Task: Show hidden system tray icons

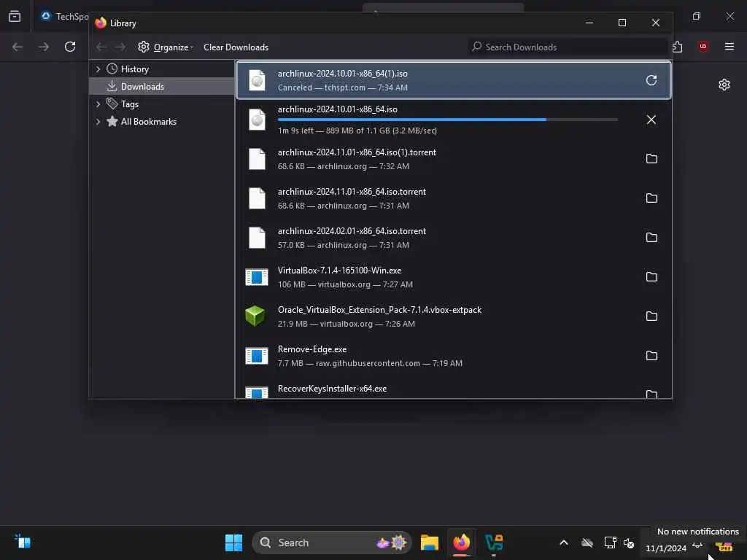Action: 564,542
